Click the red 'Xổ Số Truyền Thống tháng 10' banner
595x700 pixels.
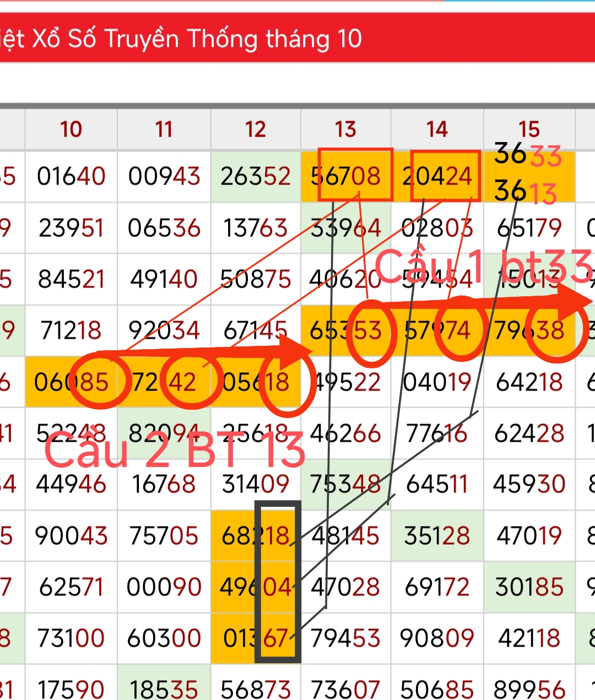click(182, 39)
